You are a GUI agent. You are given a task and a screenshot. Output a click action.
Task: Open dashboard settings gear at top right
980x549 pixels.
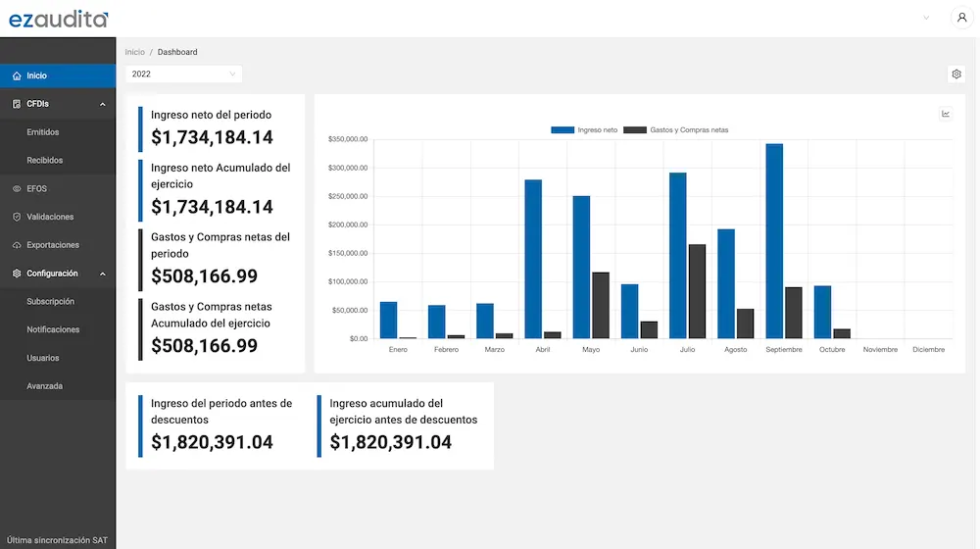(956, 74)
